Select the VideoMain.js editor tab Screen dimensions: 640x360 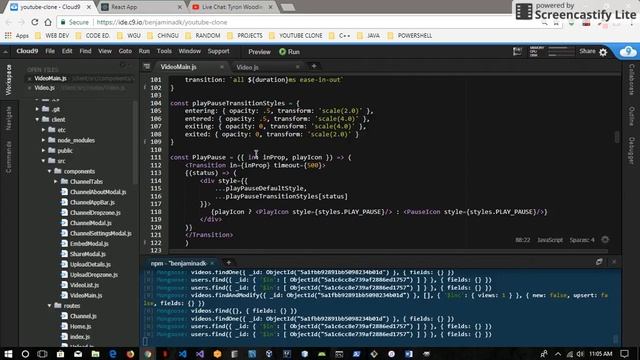coord(178,67)
